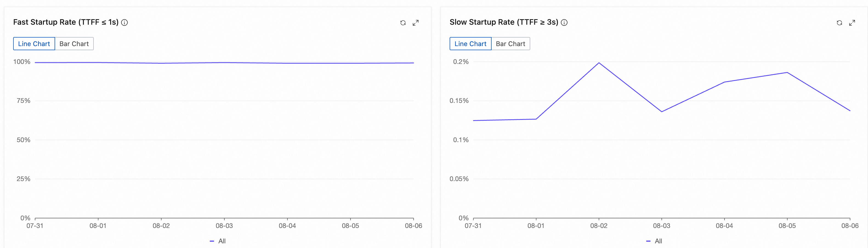Viewport: 868px width, 248px height.
Task: Click the 08-04 x-axis label in Slow Startup chart
Action: [724, 226]
